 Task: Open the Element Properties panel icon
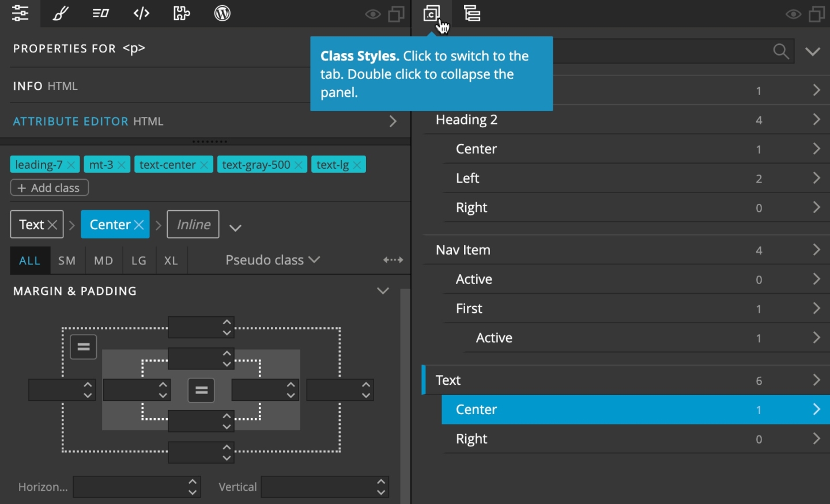(x=20, y=13)
